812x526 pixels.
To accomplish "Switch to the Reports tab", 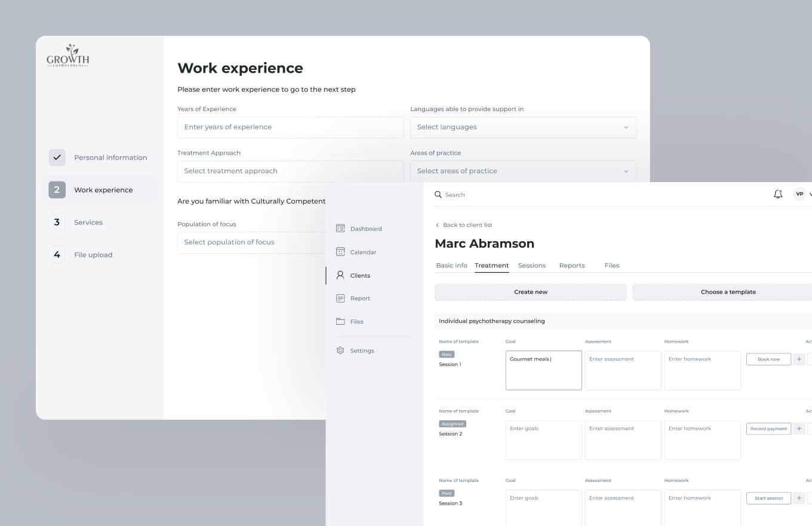I will pos(571,266).
